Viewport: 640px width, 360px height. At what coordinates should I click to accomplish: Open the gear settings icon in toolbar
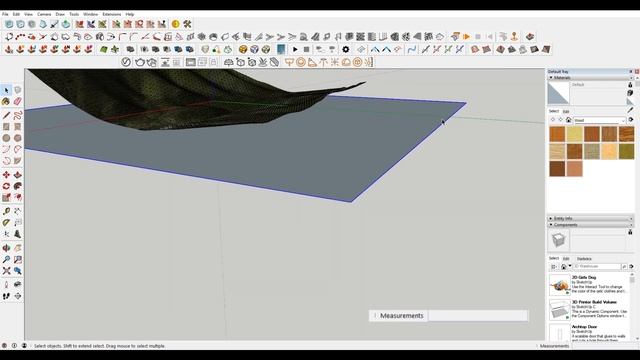[346, 49]
